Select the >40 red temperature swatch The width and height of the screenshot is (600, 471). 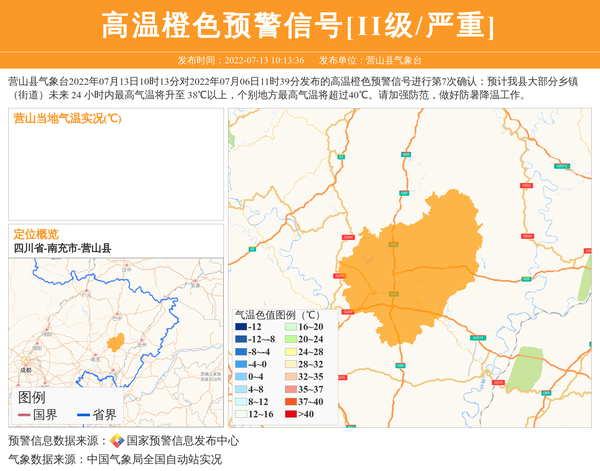(x=291, y=414)
